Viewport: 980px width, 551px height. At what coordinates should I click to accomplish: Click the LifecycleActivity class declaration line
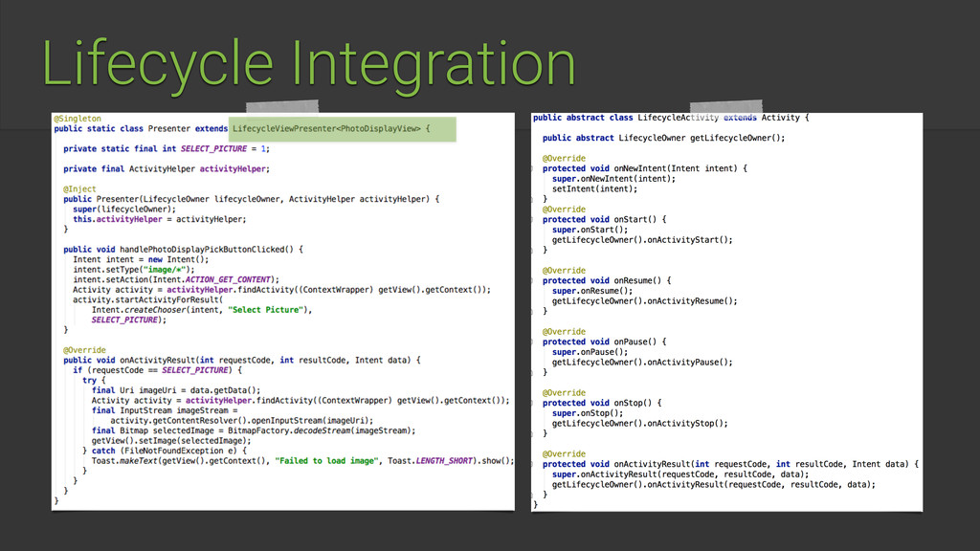click(671, 118)
